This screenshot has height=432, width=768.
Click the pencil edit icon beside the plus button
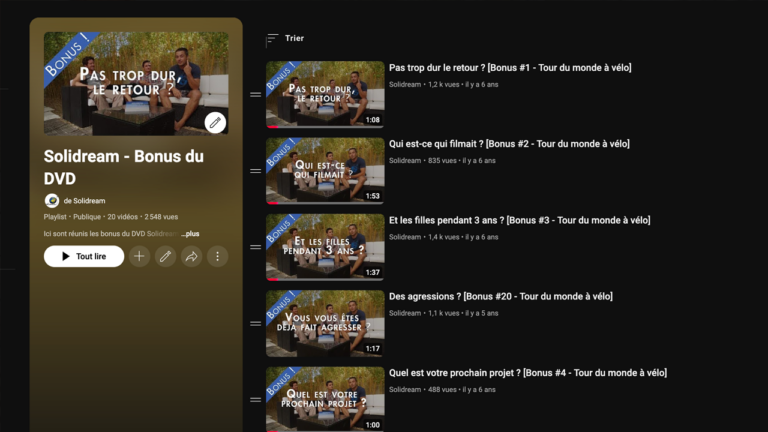coord(165,256)
